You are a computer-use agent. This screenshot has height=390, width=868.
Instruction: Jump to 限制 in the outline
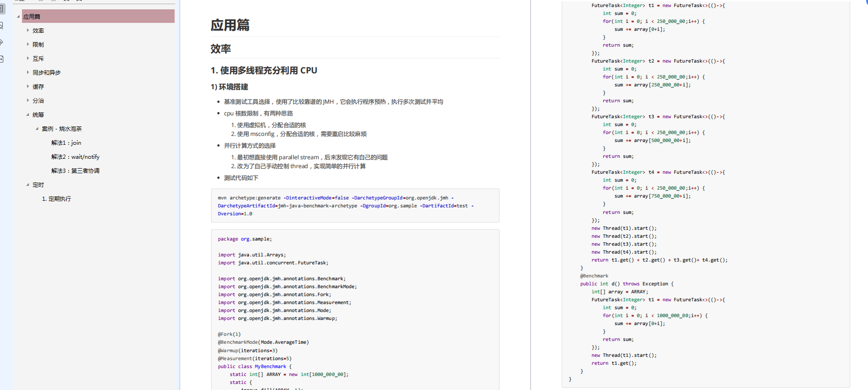pyautogui.click(x=38, y=44)
